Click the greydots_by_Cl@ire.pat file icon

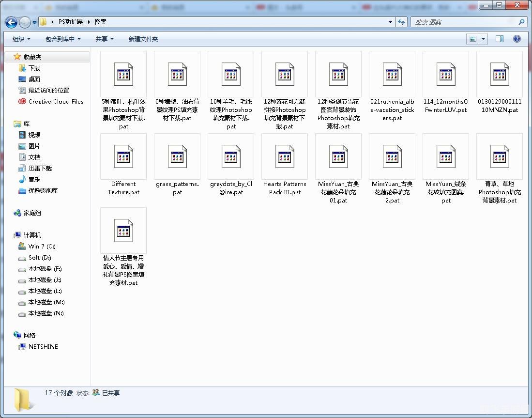pyautogui.click(x=231, y=156)
